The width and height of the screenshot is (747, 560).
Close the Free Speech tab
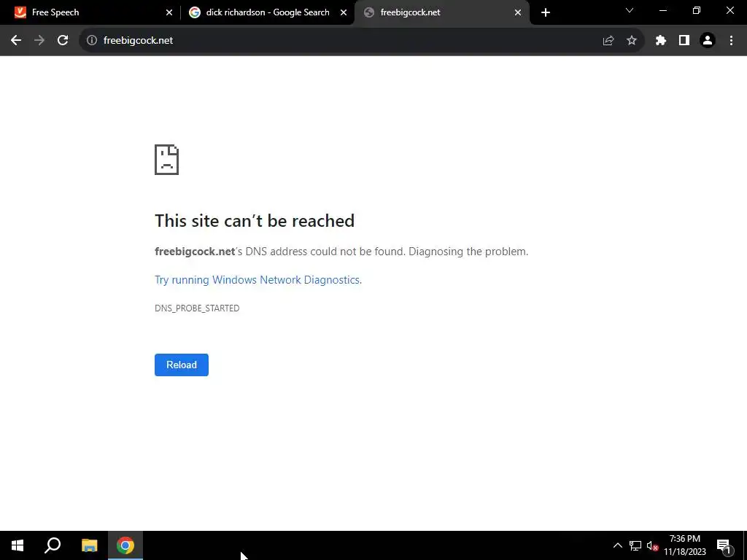(169, 12)
